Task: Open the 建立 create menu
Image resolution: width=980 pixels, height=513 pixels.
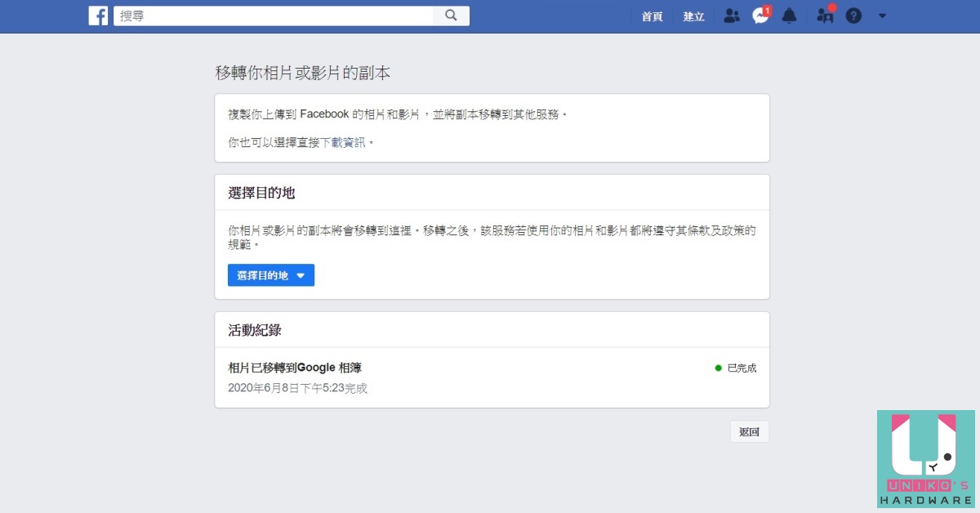Action: (693, 16)
